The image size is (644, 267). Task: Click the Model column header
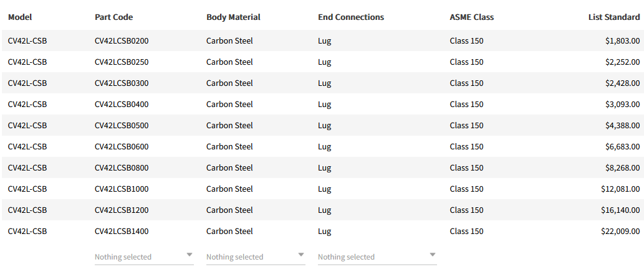click(20, 17)
